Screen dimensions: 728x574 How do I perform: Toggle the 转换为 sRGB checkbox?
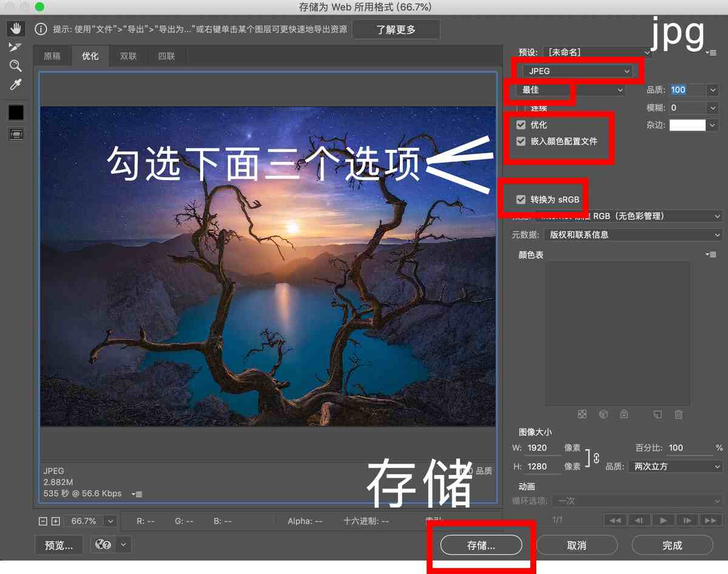[521, 200]
